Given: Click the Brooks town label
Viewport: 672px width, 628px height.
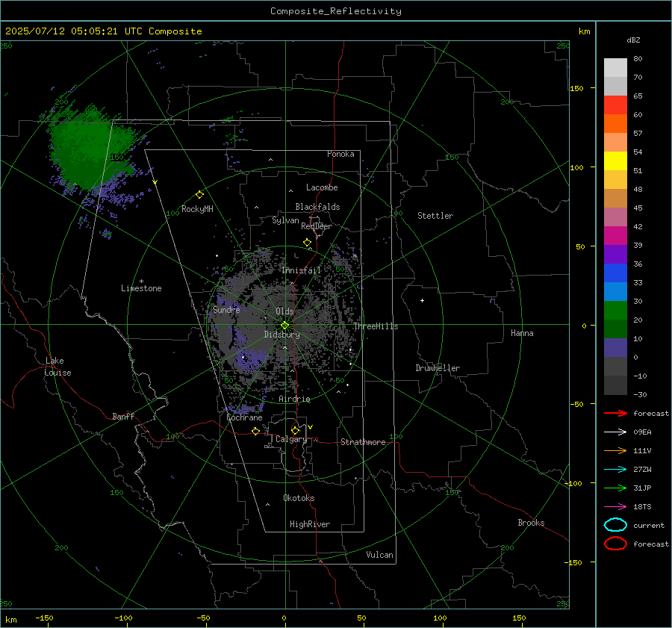Looking at the screenshot, I should 531,523.
